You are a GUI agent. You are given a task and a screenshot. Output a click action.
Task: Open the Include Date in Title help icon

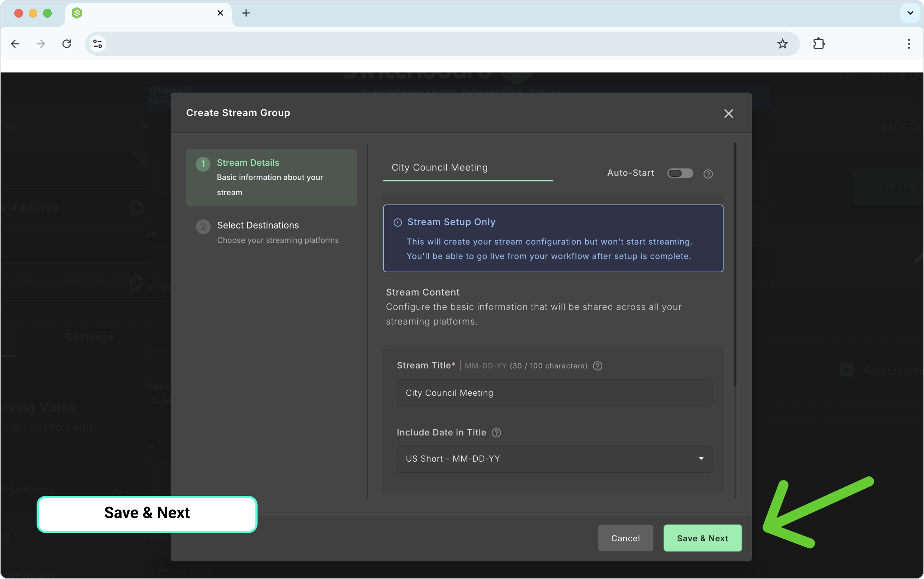pos(496,432)
